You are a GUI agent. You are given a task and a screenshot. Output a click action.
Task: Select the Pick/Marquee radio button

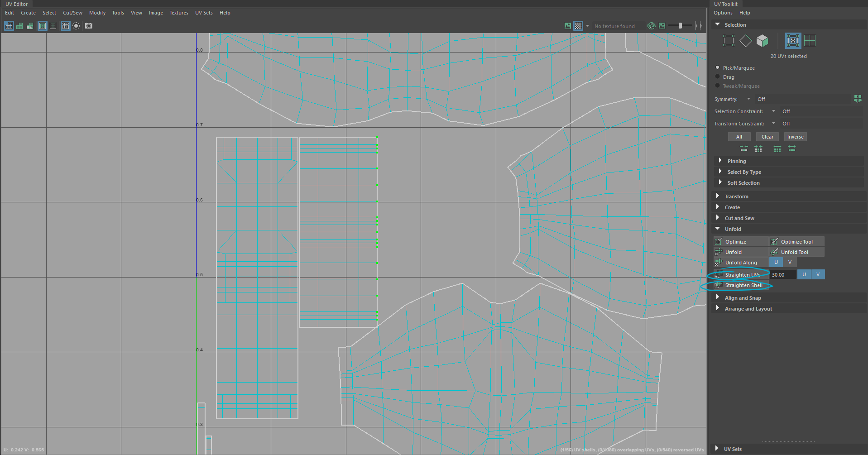point(718,68)
